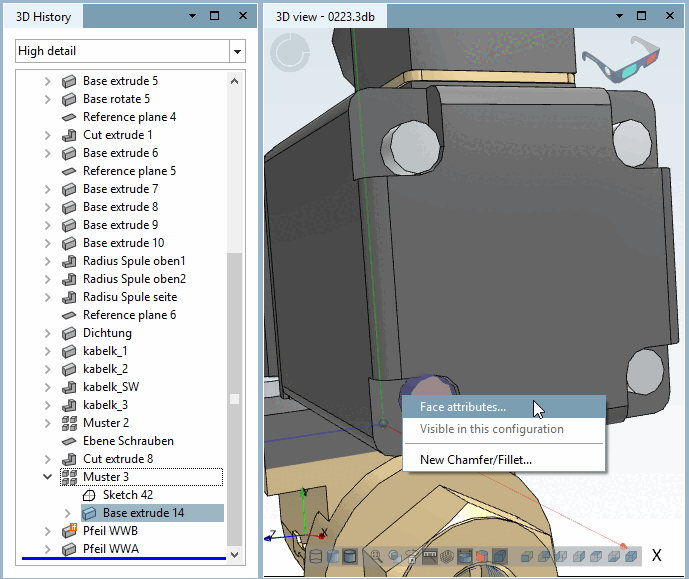
Task: Expand the kabelk_1 node
Action: [x=47, y=351]
